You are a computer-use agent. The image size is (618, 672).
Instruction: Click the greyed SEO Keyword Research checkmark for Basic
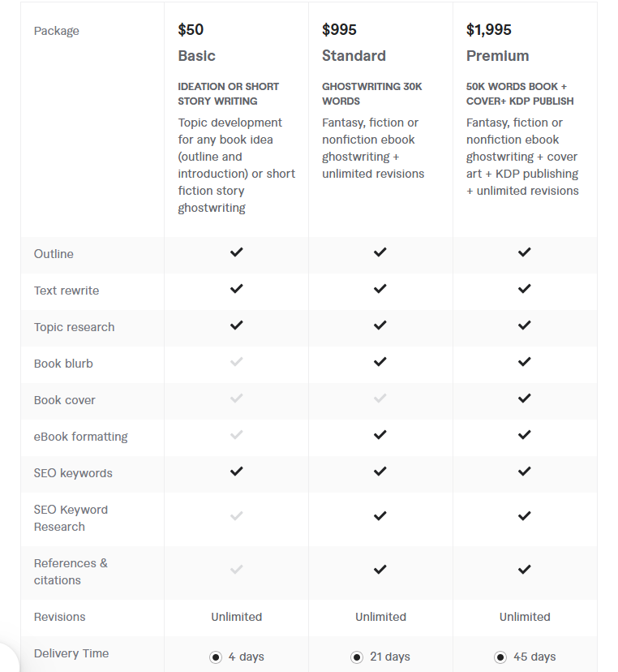point(236,515)
